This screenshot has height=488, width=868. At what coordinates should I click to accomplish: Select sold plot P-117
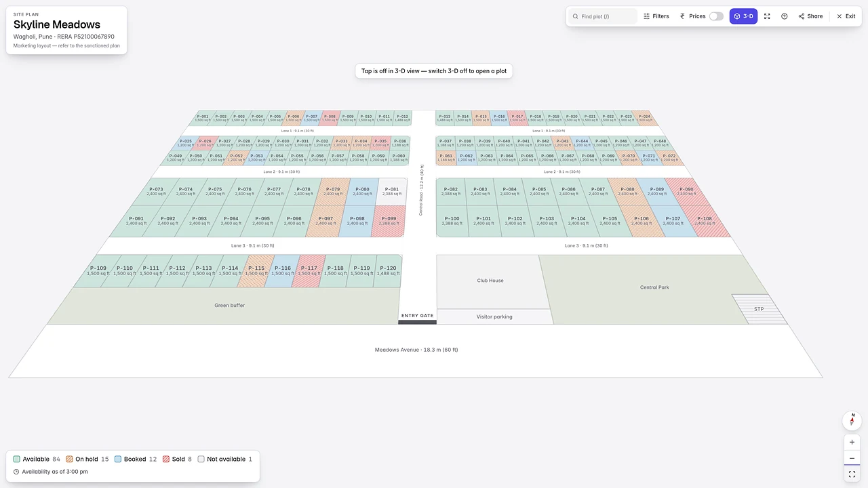(x=309, y=270)
